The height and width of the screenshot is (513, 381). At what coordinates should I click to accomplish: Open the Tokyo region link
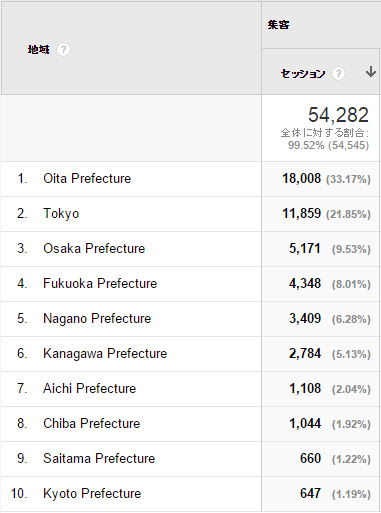(61, 214)
